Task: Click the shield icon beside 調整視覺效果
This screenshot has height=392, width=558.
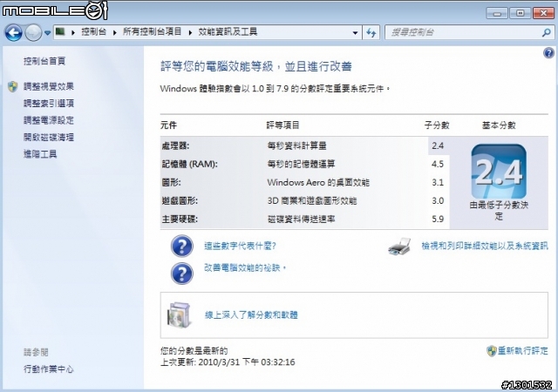Action: pos(13,86)
